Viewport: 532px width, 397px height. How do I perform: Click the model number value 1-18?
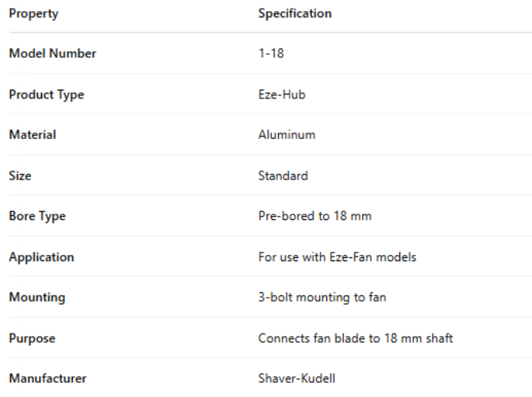[272, 54]
